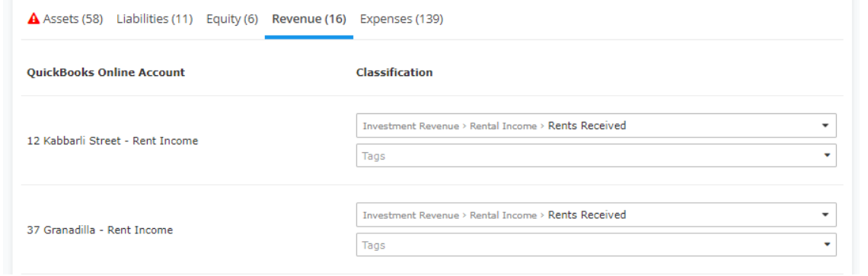Open the Expenses (139) tab
Image resolution: width=868 pixels, height=276 pixels.
[401, 19]
